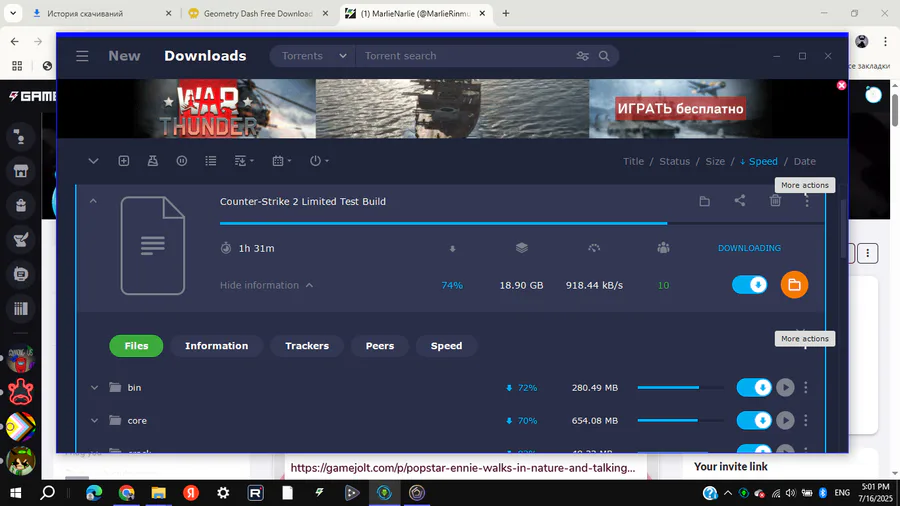
Task: Open File Explorer from the taskbar
Action: point(158,493)
